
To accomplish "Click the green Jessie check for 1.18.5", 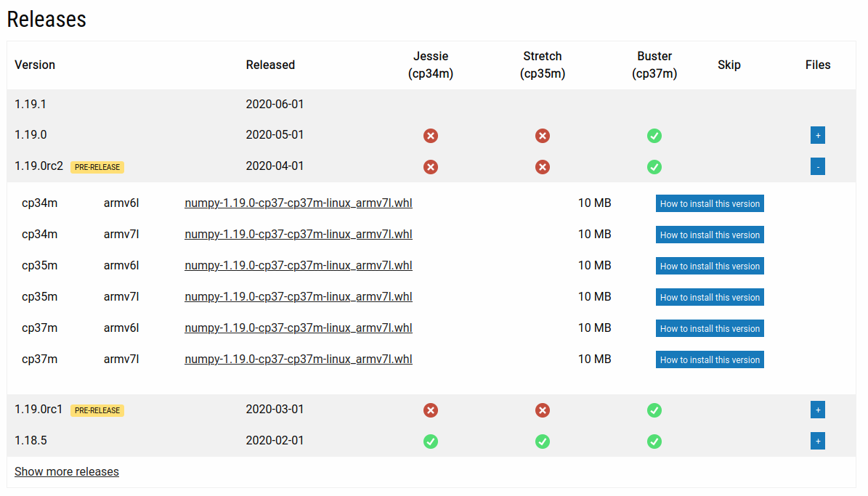I will coord(431,442).
